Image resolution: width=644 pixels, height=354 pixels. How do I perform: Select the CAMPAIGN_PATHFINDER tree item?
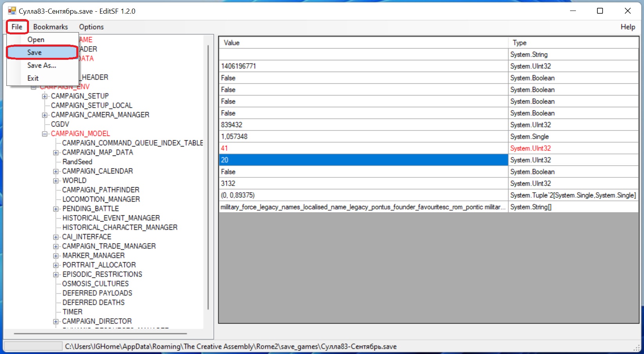point(101,190)
